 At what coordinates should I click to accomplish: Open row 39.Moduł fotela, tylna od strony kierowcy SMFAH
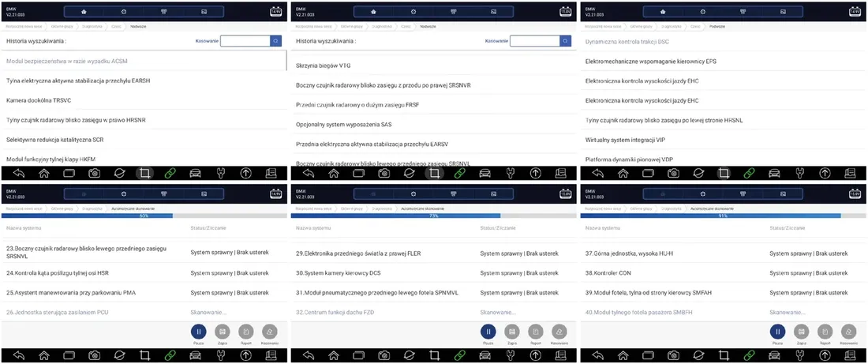(x=723, y=292)
